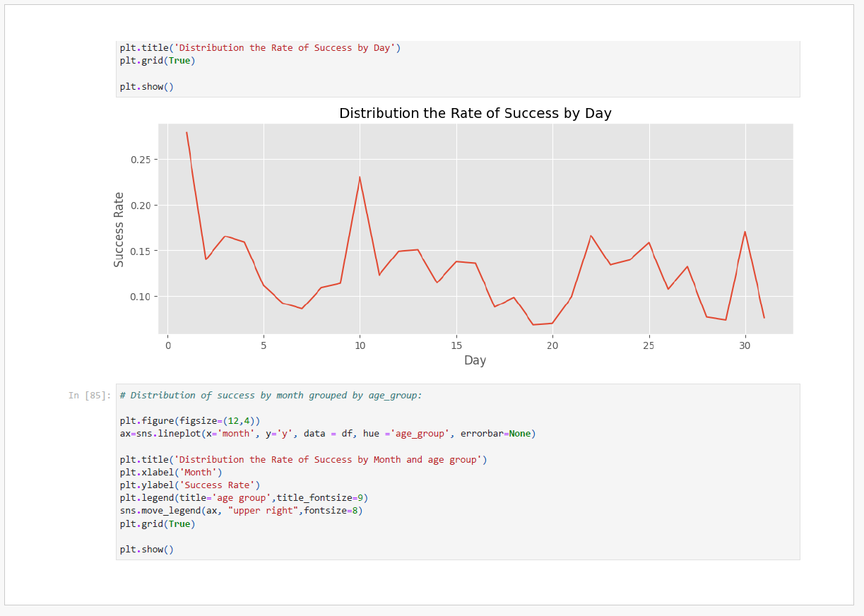Click the plt.show() line in the top cell
Image resolution: width=864 pixels, height=616 pixels.
(146, 87)
